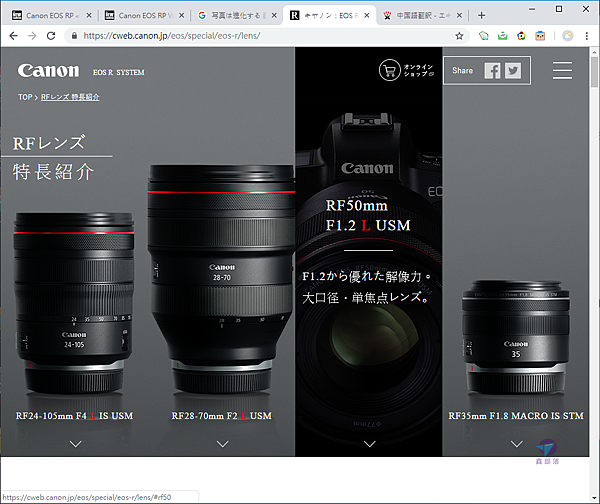This screenshot has height=504, width=600.
Task: Open the RF28-70mm F2 L USM label
Action: (222, 416)
